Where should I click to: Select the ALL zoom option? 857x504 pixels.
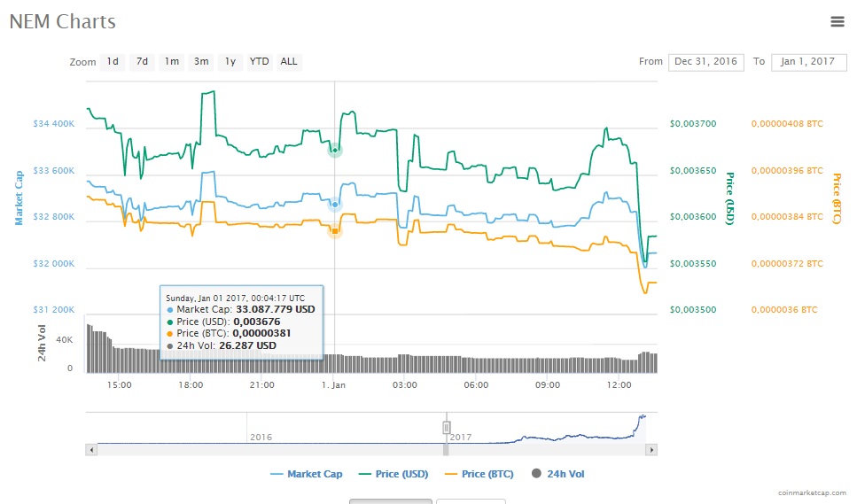(x=289, y=62)
